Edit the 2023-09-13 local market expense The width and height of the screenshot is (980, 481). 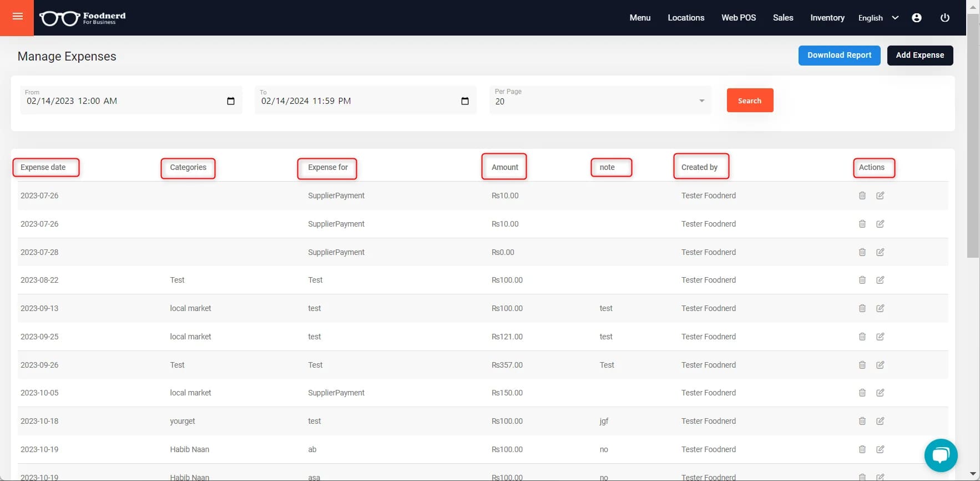[x=880, y=308]
